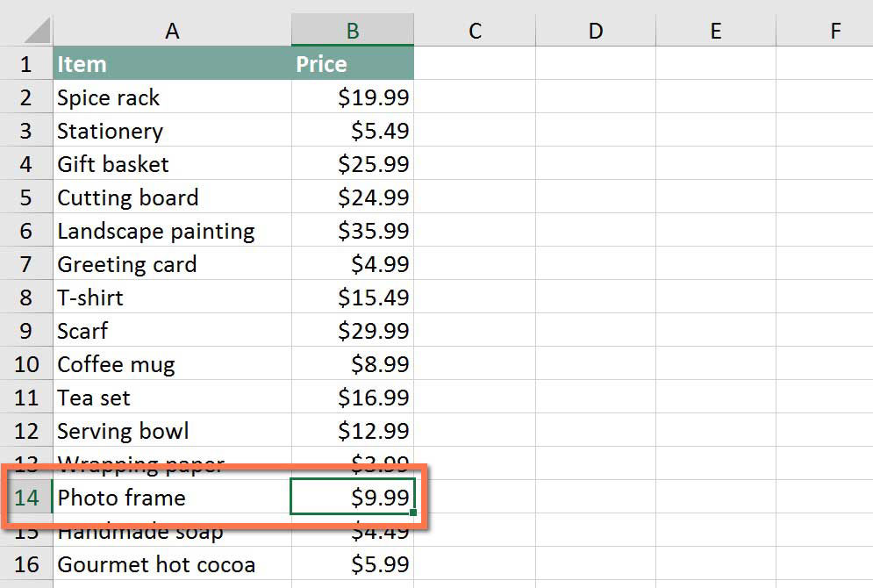Select column A header
Screen dimensions: 873x588
tap(172, 30)
